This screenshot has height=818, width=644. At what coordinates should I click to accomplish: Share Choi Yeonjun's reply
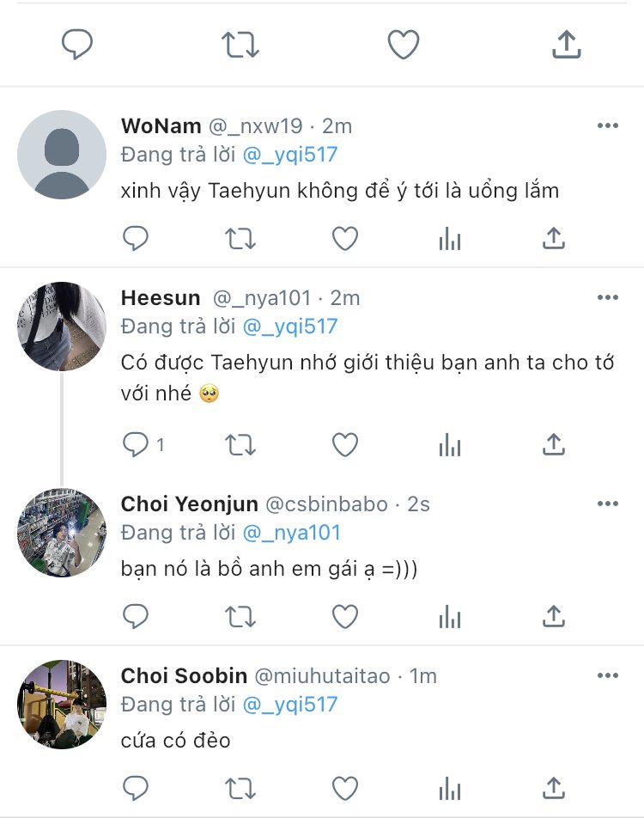tap(554, 616)
